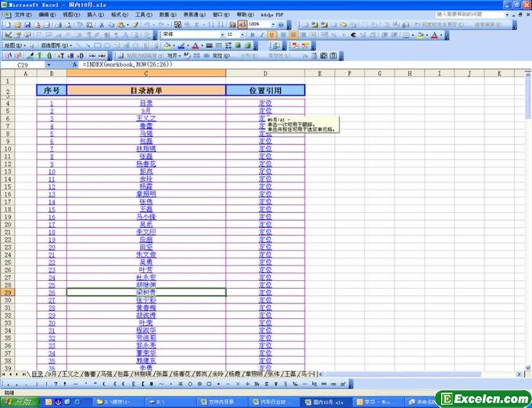Click the 位置引用 header cell
The width and height of the screenshot is (532, 408).
[x=265, y=90]
